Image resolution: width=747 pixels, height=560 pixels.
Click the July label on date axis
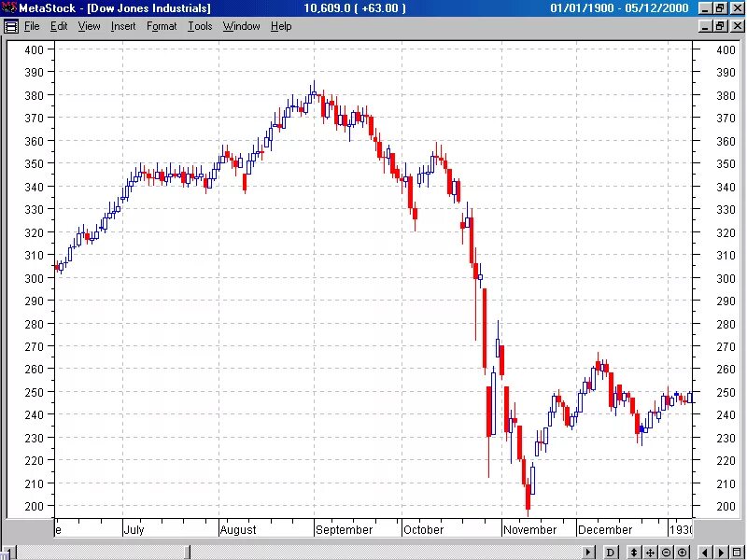pos(134,530)
